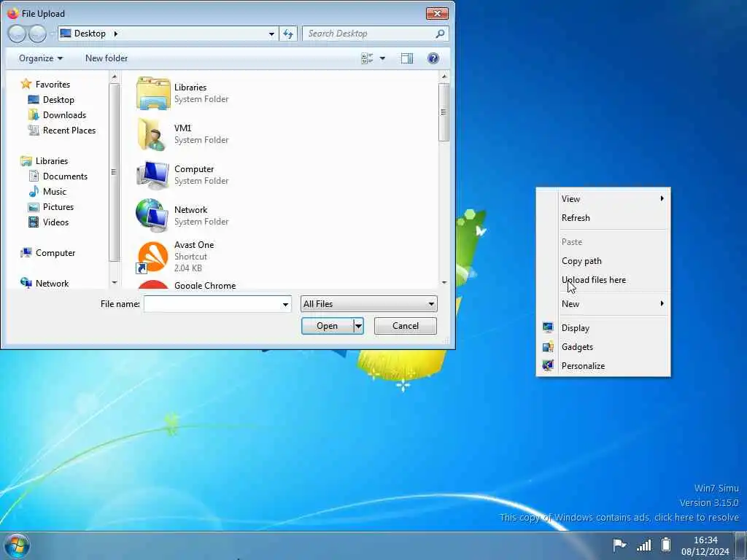Click the Pictures icon in sidebar
The width and height of the screenshot is (747, 560).
34,206
